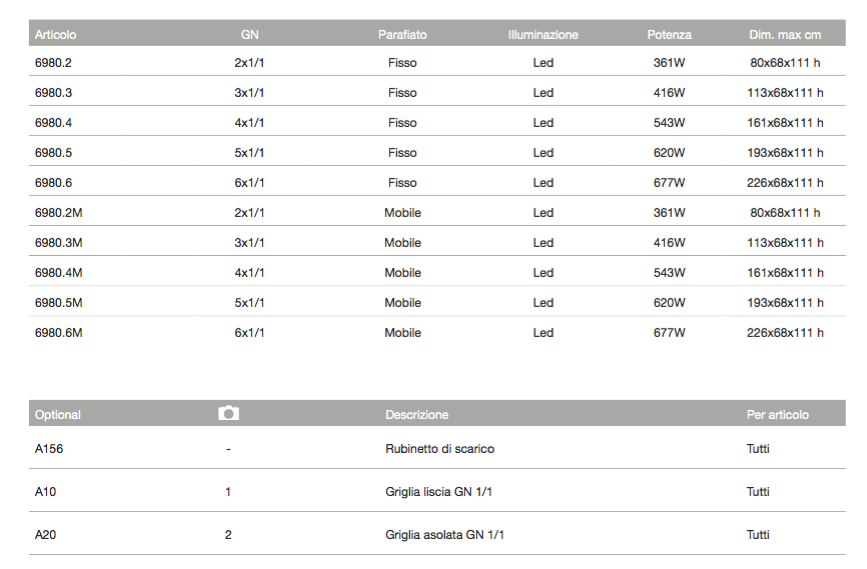Click Rubinetto di scarico description

tap(440, 448)
